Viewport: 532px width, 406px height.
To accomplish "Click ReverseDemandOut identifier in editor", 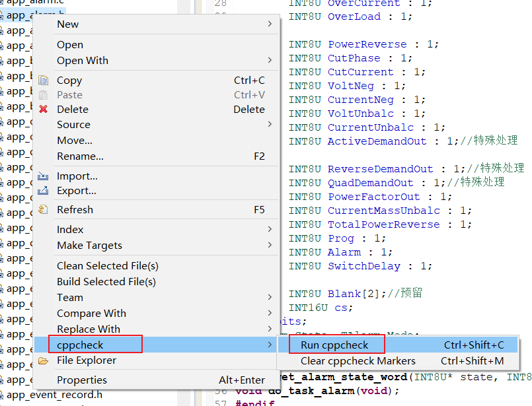I will tap(381, 169).
